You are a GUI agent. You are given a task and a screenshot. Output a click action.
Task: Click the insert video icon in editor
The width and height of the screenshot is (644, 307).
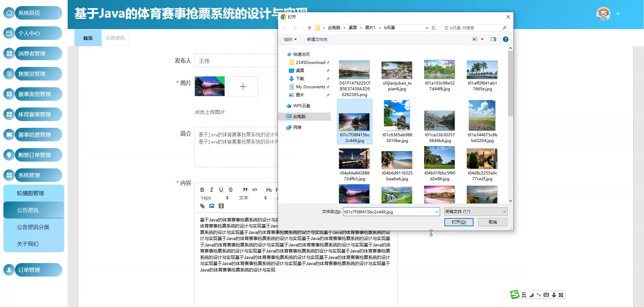click(x=221, y=206)
